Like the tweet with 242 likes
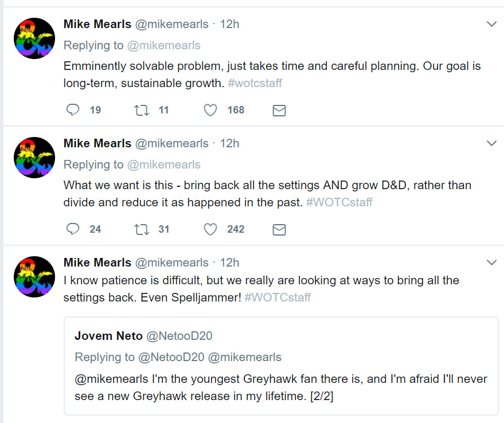This screenshot has height=423, width=504. (x=210, y=229)
